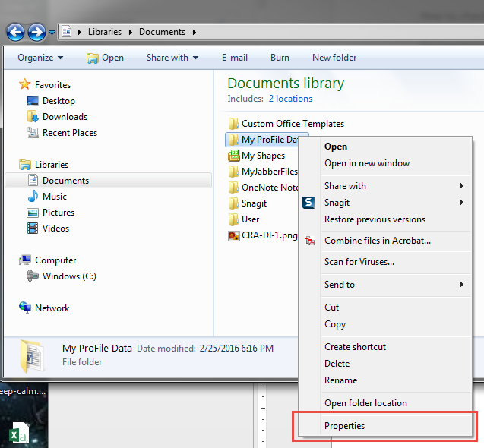Go forward with the Forward arrow button
The image size is (484, 448).
(36, 32)
